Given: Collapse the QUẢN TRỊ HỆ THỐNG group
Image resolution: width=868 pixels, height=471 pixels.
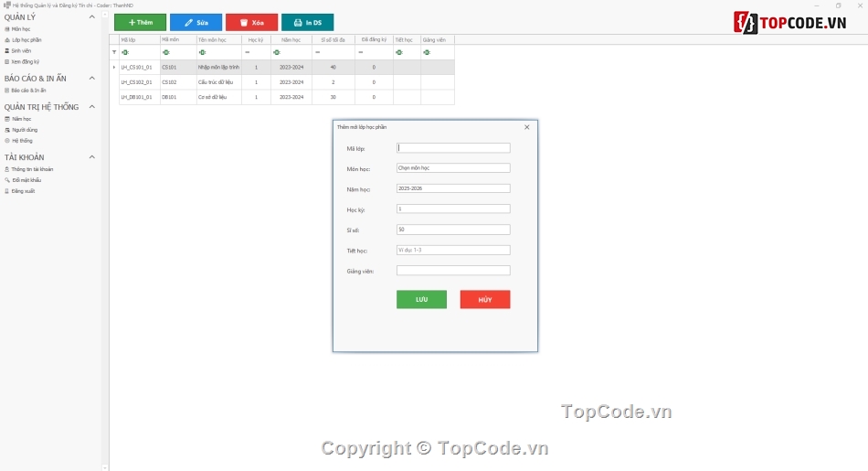Looking at the screenshot, I should (92, 106).
